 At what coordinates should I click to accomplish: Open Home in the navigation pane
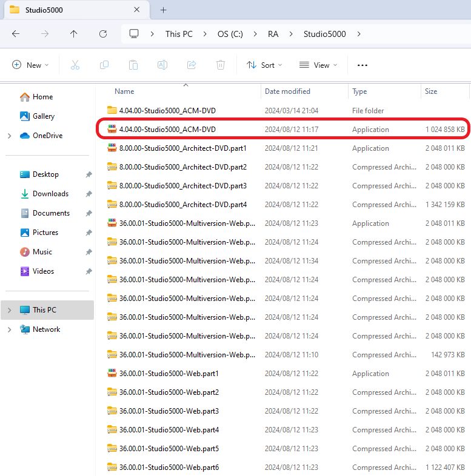(x=36, y=97)
